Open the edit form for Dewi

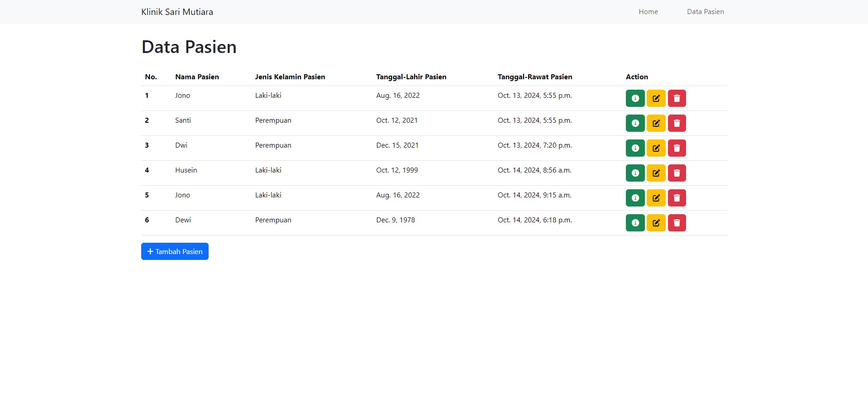(x=656, y=222)
